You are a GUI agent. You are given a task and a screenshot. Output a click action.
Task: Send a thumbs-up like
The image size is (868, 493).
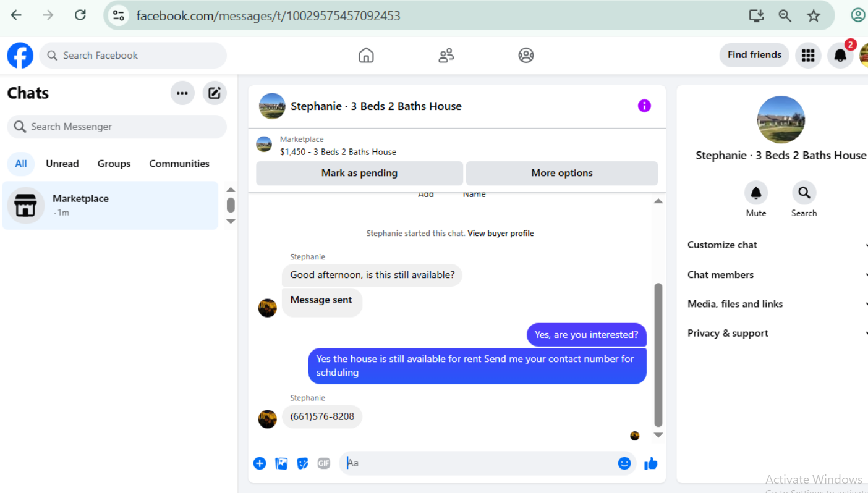pos(651,463)
